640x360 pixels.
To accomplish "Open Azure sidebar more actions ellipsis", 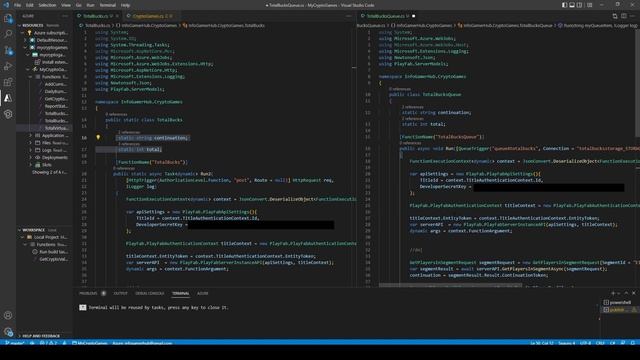I will point(65,16).
